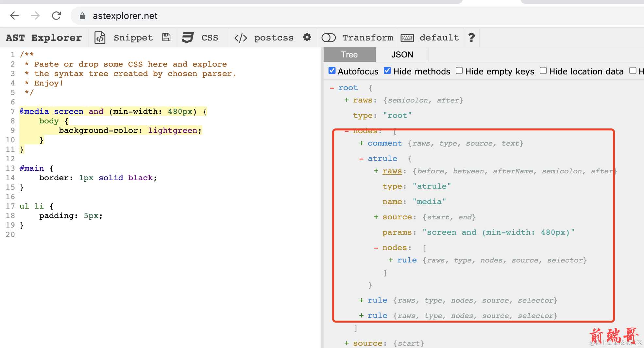Viewport: 644px width, 348px height.
Task: Uncheck the Autofocus checkbox
Action: tap(332, 71)
